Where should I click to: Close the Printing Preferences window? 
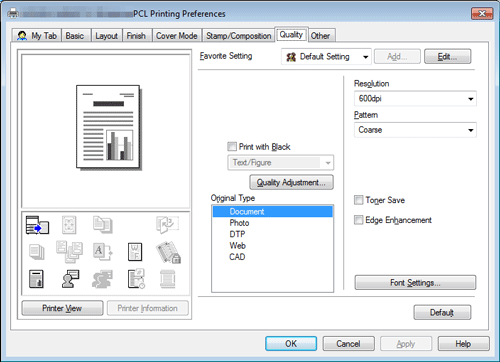482,14
